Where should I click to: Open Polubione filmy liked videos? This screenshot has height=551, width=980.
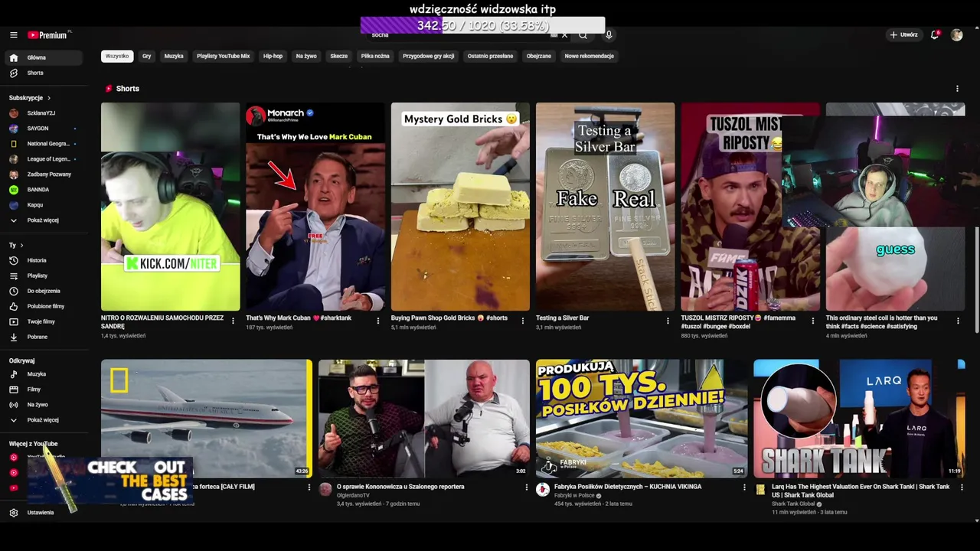click(44, 306)
